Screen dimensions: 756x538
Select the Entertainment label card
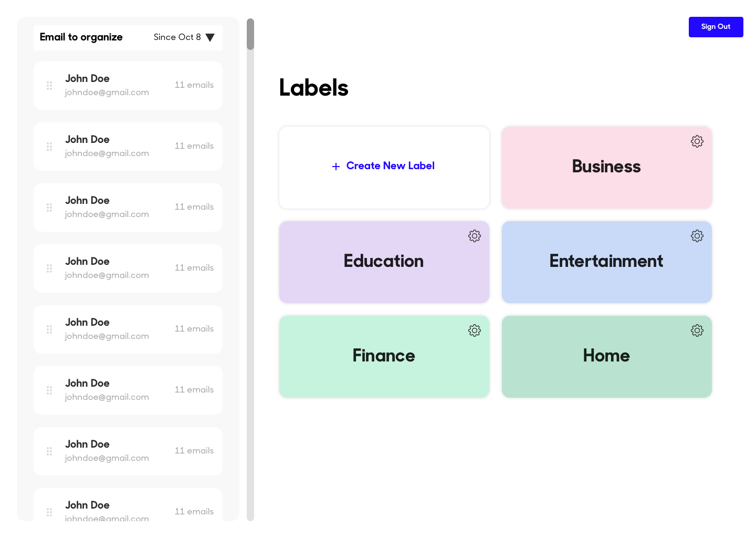(x=607, y=262)
